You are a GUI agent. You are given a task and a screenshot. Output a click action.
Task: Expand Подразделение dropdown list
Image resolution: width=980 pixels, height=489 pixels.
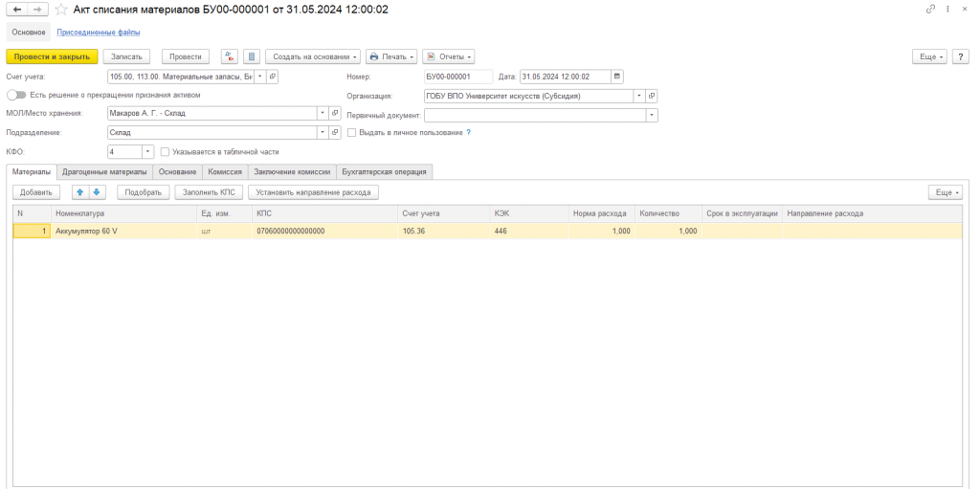point(323,133)
